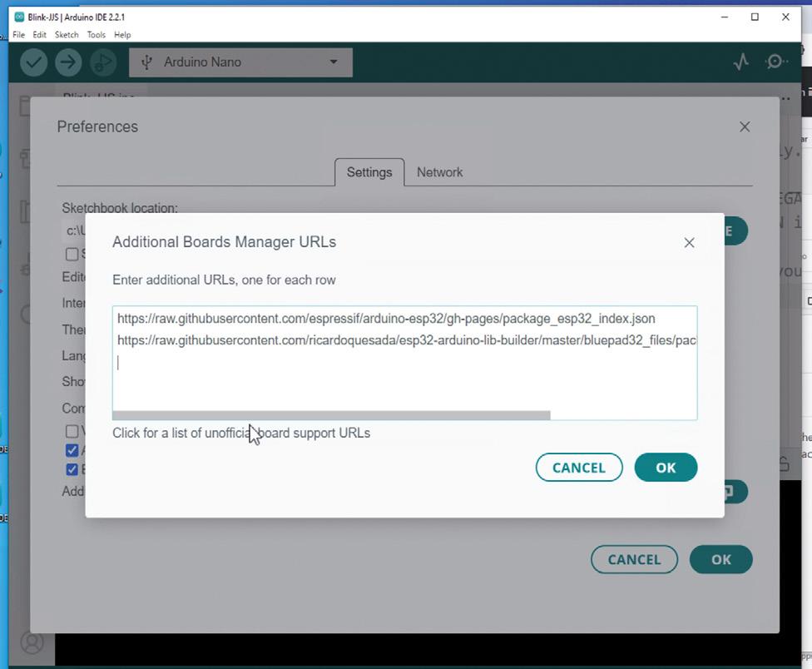Click the Arduino IDE title bar logo
Viewport: 812px width, 669px height.
[x=19, y=17]
